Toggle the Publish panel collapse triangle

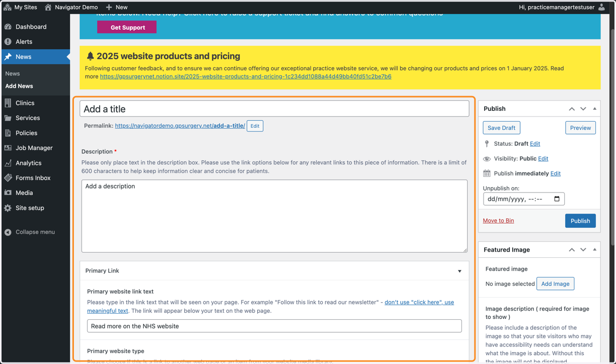point(594,109)
